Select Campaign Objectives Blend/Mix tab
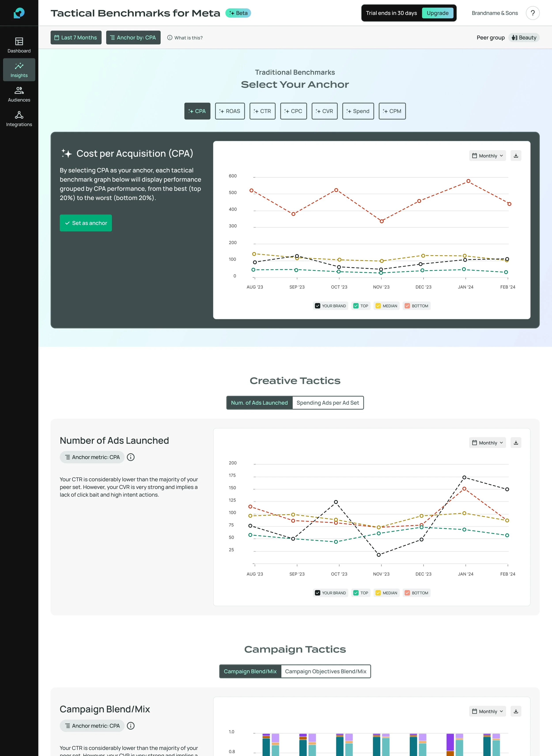Image resolution: width=552 pixels, height=756 pixels. tap(325, 671)
